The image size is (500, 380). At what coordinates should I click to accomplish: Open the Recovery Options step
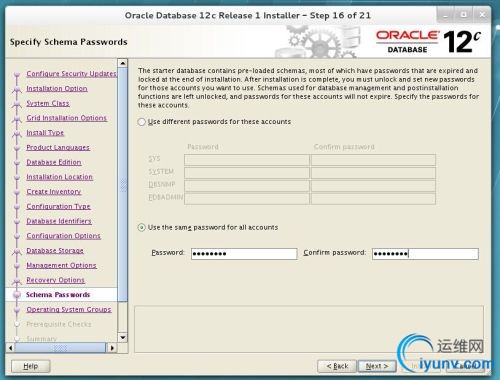(x=55, y=280)
